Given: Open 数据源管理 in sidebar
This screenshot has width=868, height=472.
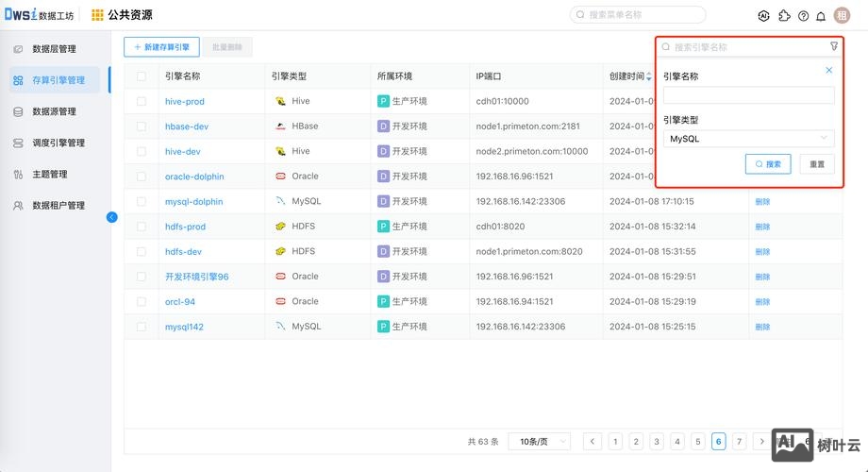Looking at the screenshot, I should 54,111.
